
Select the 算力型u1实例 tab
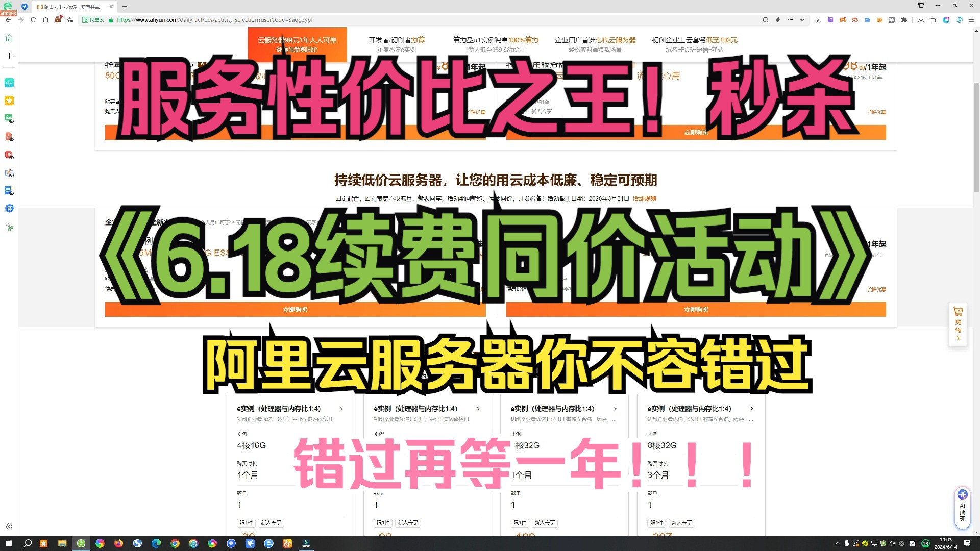tap(496, 44)
